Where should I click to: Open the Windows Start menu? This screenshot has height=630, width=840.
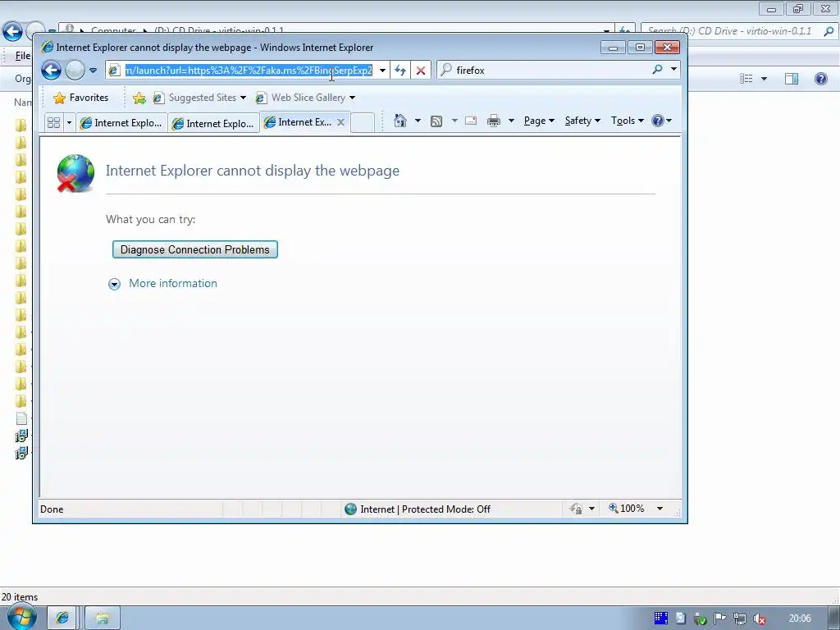[21, 617]
